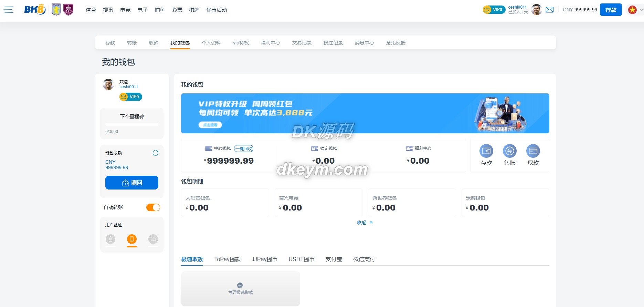Click the VIP upgrade promotional banner
This screenshot has width=644, height=307.
pyautogui.click(x=365, y=113)
